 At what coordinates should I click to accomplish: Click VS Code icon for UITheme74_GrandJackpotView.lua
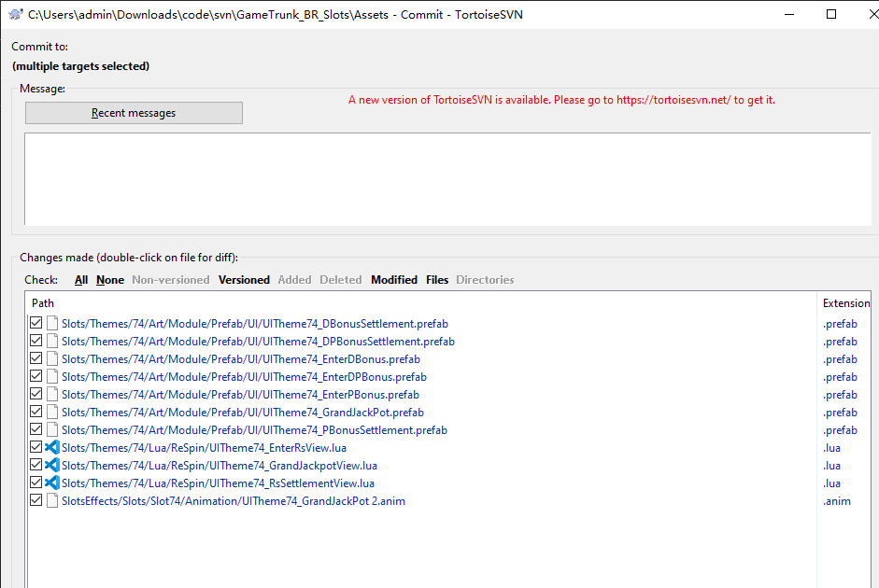52,466
